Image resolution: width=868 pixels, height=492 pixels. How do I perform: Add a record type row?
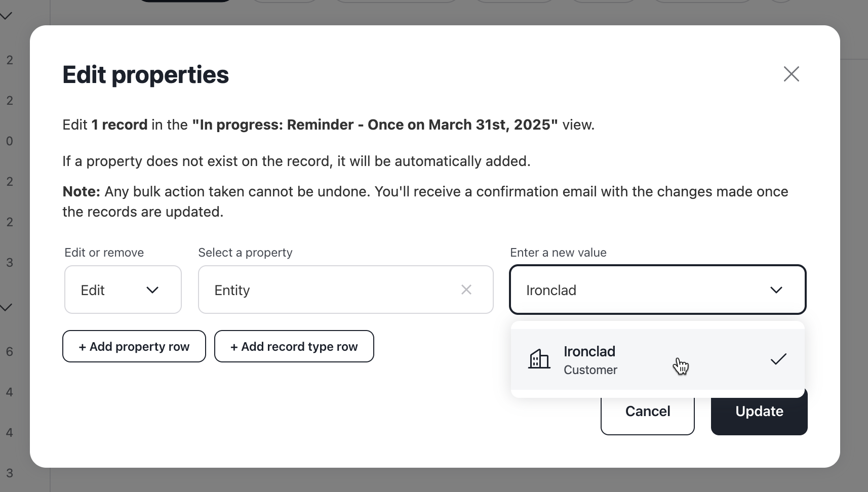coord(294,346)
